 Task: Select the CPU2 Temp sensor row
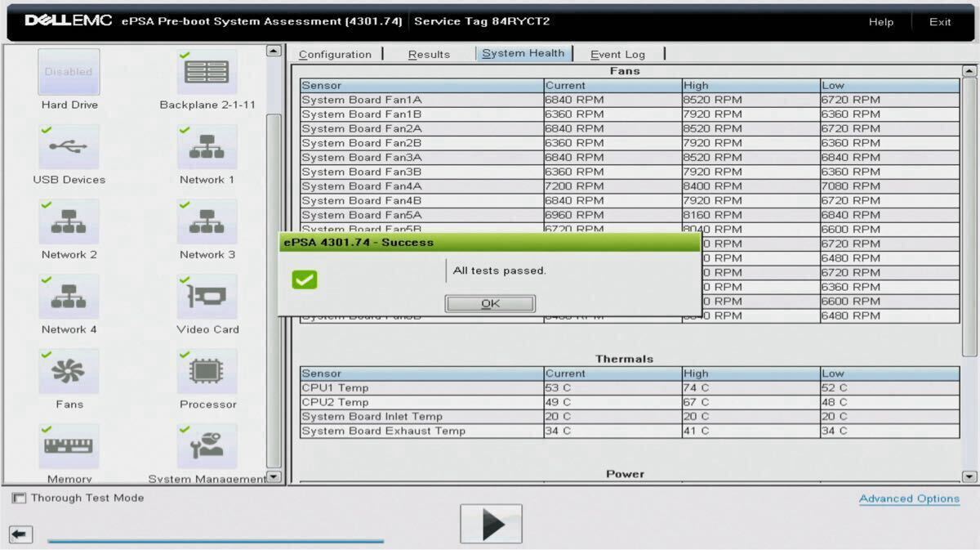pyautogui.click(x=630, y=402)
